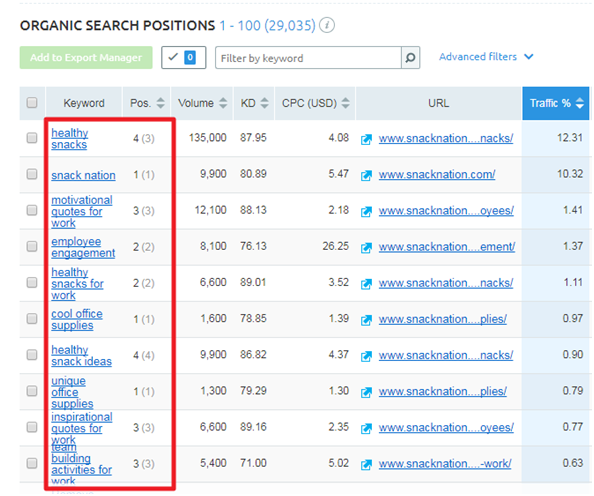Open motivational quotes for work keyword link
The image size is (594, 496).
click(x=82, y=211)
